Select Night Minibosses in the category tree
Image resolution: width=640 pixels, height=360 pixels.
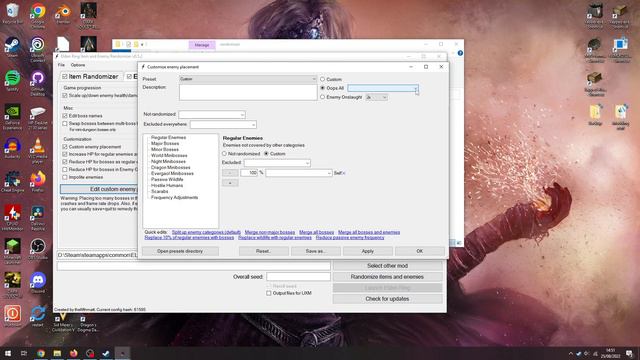168,161
